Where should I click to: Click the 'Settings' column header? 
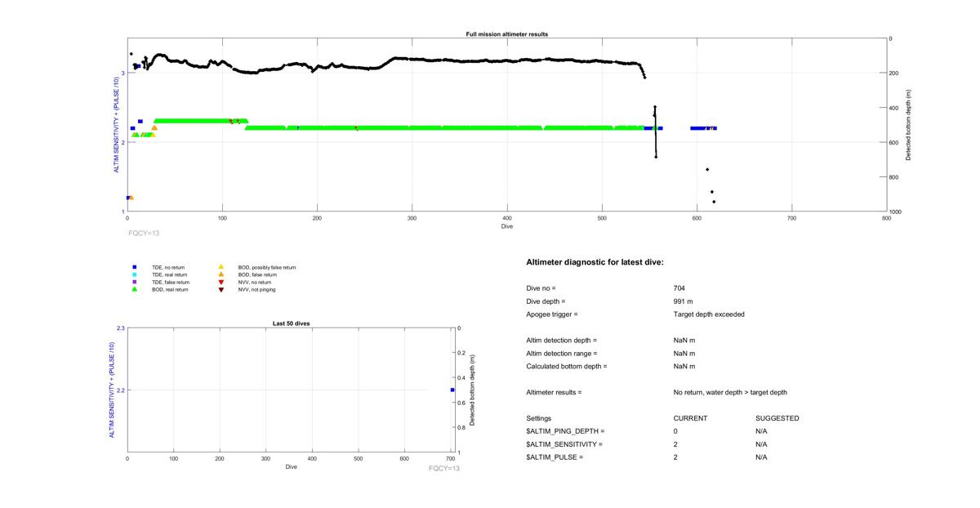tap(539, 419)
